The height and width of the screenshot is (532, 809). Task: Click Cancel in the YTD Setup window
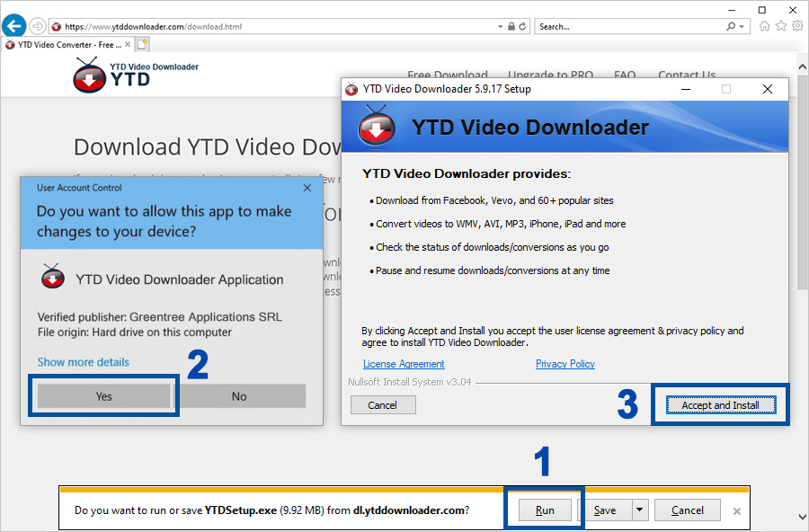[x=383, y=405]
